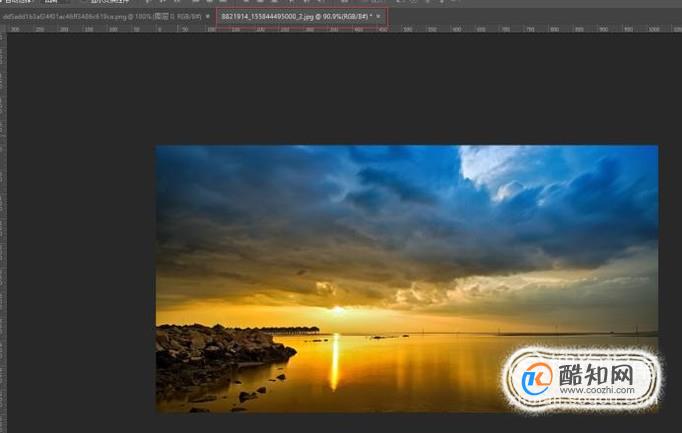
Task: Switch to the PNG document tab at 100%
Action: 102,17
